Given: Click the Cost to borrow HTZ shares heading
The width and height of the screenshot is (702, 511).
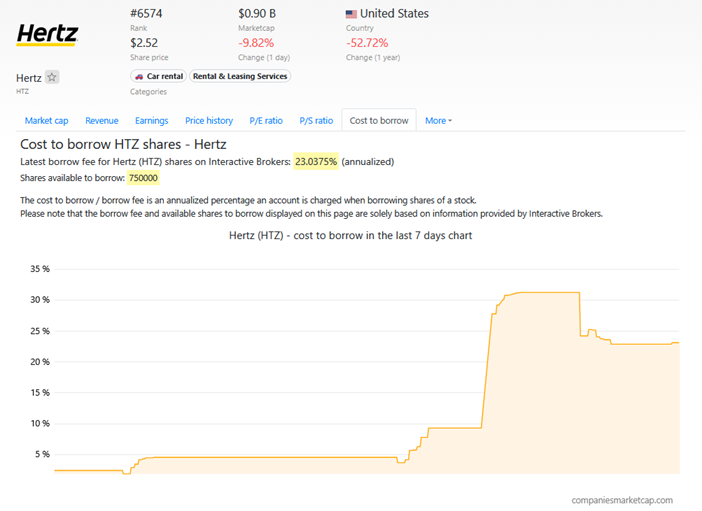Looking at the screenshot, I should click(x=123, y=144).
